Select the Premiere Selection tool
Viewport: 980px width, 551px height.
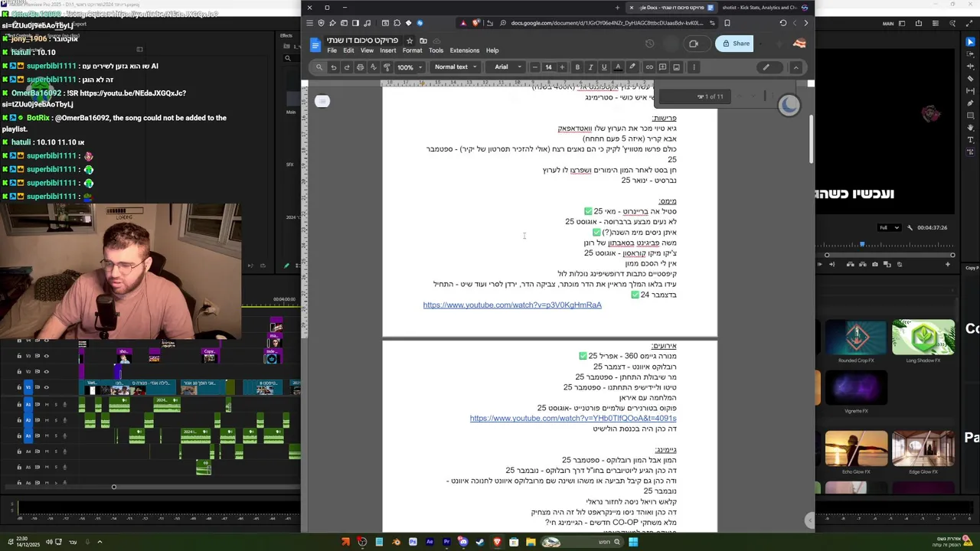click(x=970, y=42)
